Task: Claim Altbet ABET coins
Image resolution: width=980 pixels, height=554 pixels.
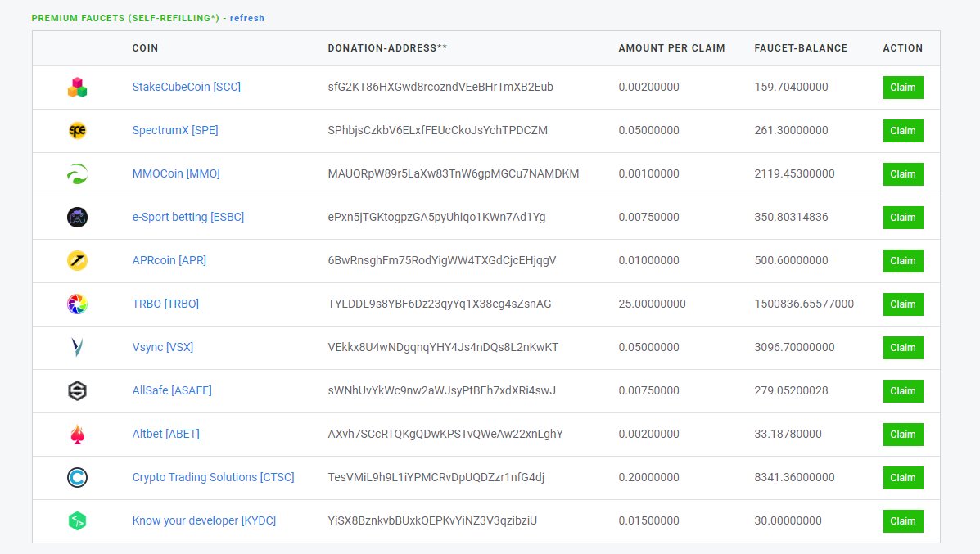Action: 902,434
